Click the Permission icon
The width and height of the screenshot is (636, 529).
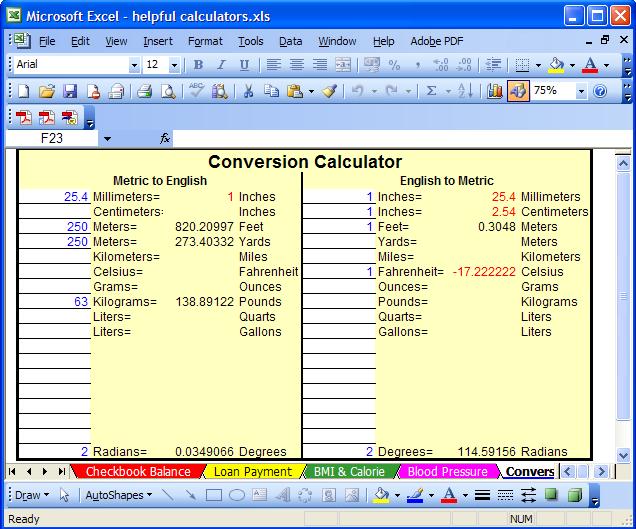pyautogui.click(x=93, y=91)
